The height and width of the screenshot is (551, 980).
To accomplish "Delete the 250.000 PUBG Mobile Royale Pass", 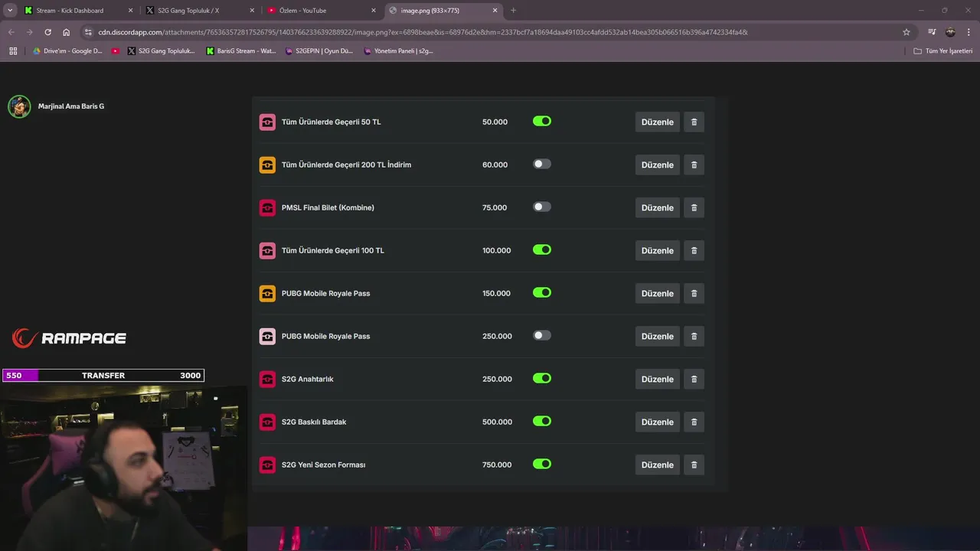I will (x=694, y=336).
